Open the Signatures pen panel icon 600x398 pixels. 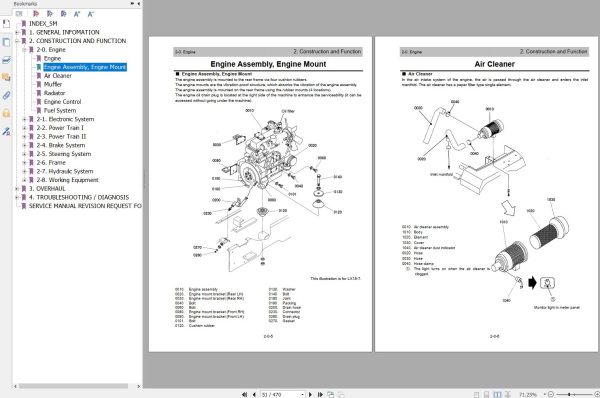coord(6,131)
